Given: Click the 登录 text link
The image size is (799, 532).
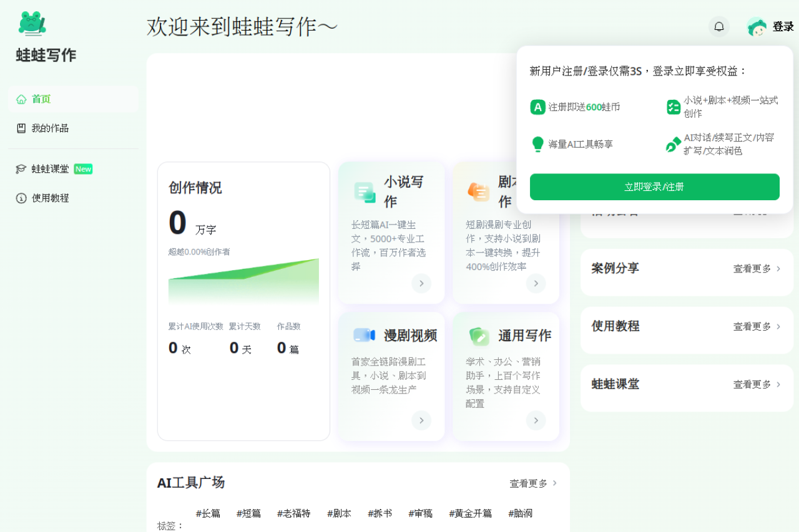Looking at the screenshot, I should click(783, 27).
